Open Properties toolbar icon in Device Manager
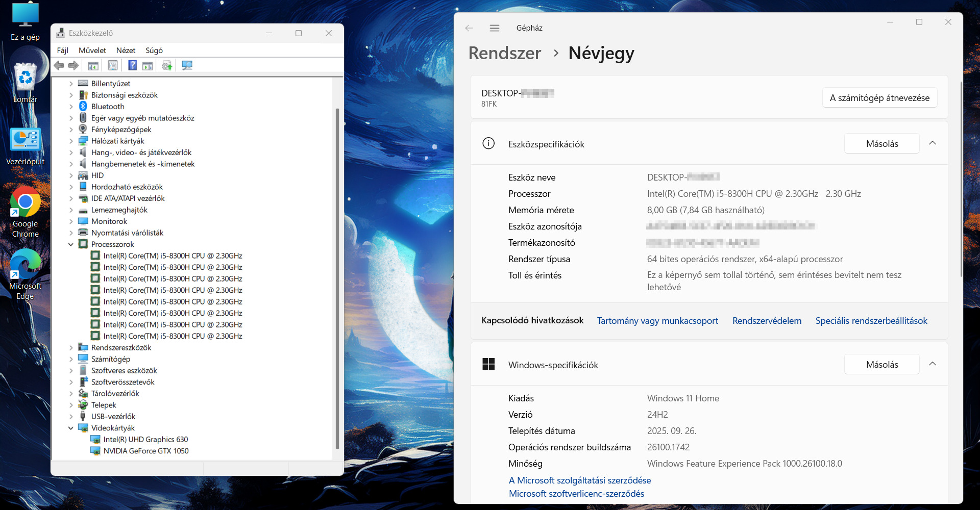 point(113,65)
